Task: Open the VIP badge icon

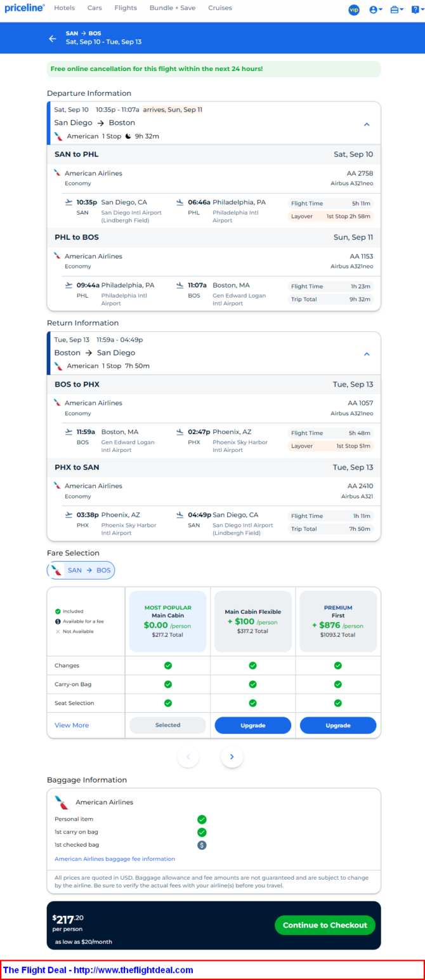Action: (354, 10)
